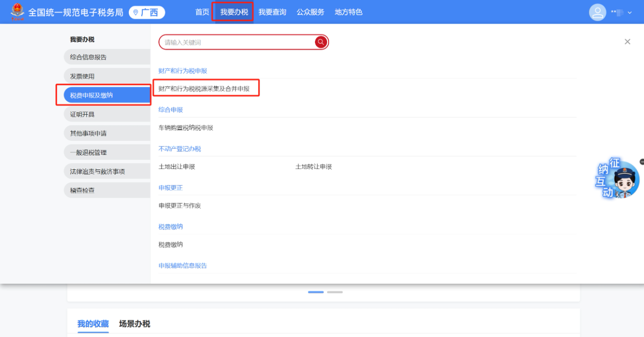644x337 pixels.
Task: Select the 我的收藏 tab
Action: click(x=93, y=323)
